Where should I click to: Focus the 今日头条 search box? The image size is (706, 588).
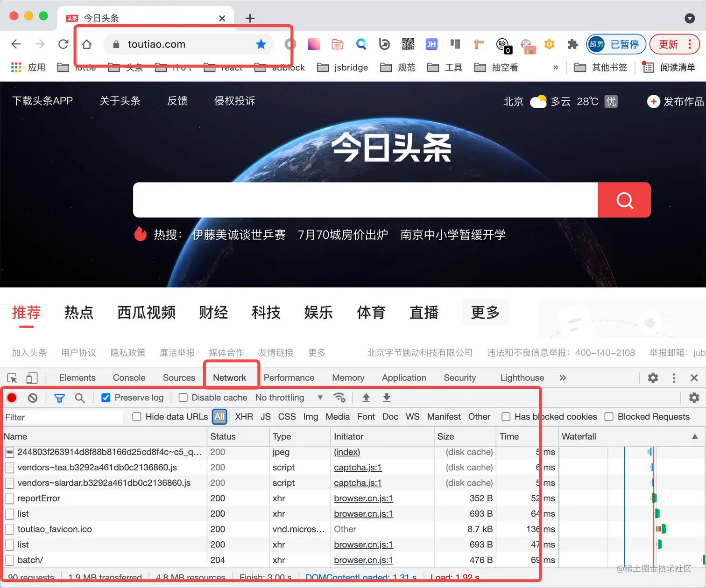(365, 200)
